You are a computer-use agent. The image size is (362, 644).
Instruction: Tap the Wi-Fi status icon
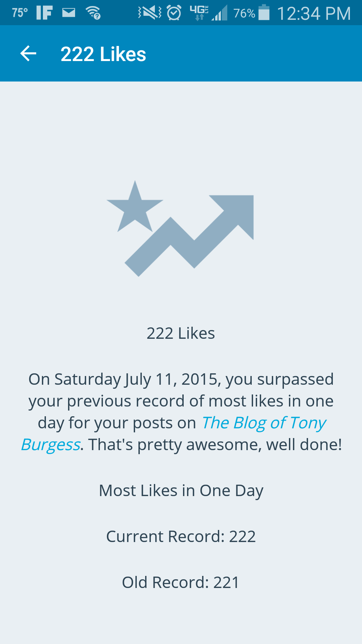93,13
